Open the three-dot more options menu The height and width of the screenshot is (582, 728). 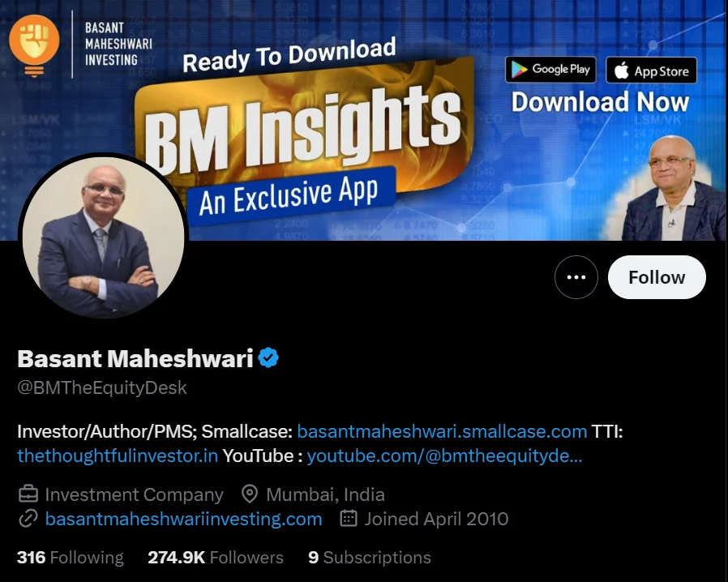click(x=576, y=277)
